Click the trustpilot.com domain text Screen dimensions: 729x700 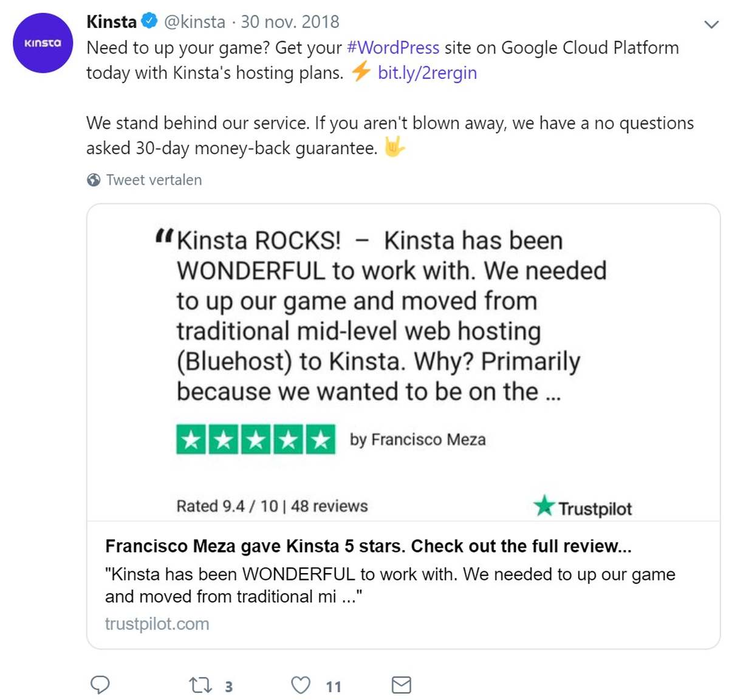[x=157, y=624]
